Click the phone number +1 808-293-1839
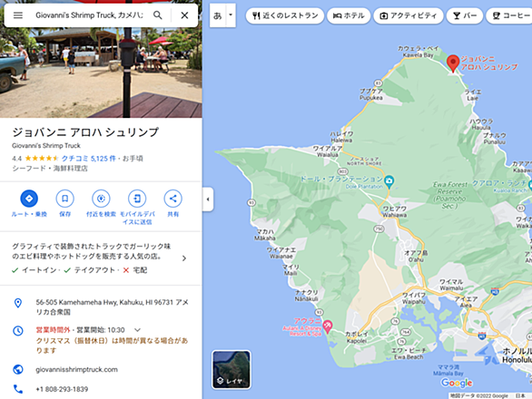 tap(62, 389)
